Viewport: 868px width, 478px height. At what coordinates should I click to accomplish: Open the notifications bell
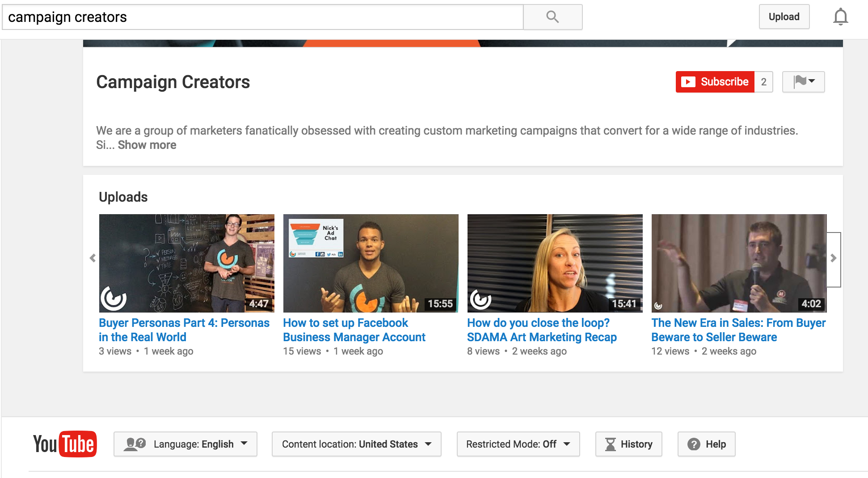click(x=840, y=17)
